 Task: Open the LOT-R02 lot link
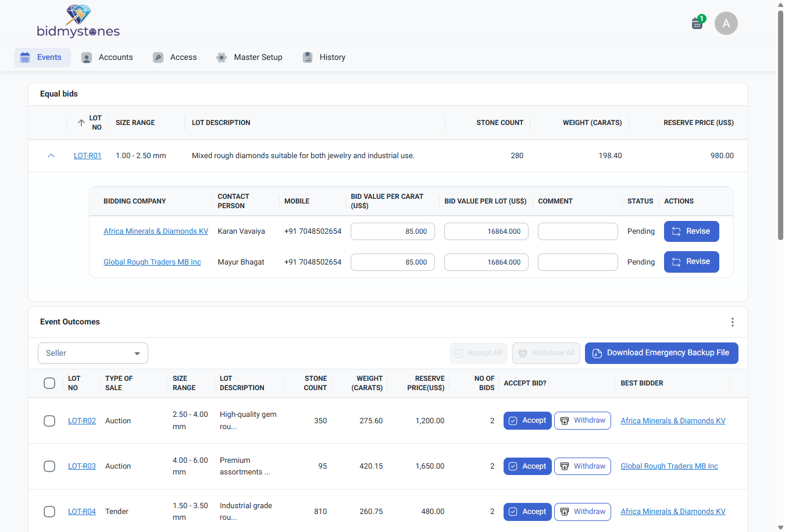[x=82, y=421]
